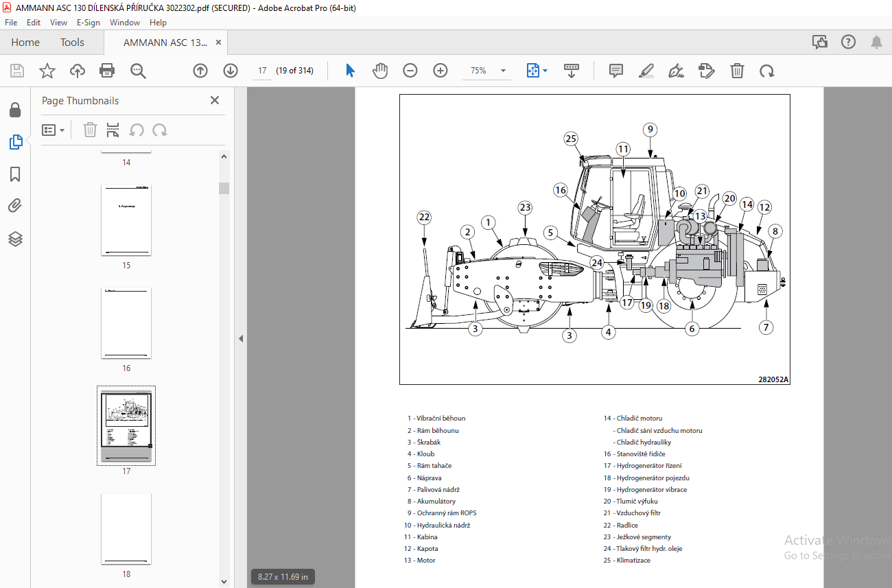Switch to the Tools tab

[72, 43]
